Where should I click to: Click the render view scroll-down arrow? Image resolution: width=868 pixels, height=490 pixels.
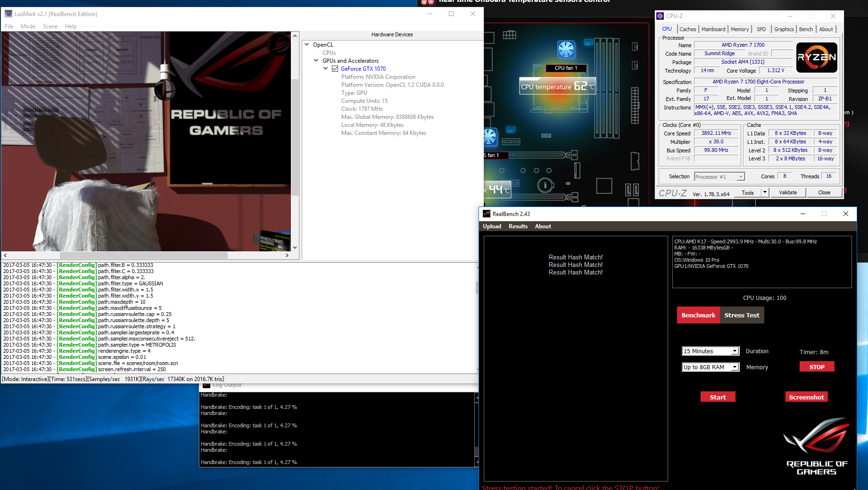click(295, 248)
